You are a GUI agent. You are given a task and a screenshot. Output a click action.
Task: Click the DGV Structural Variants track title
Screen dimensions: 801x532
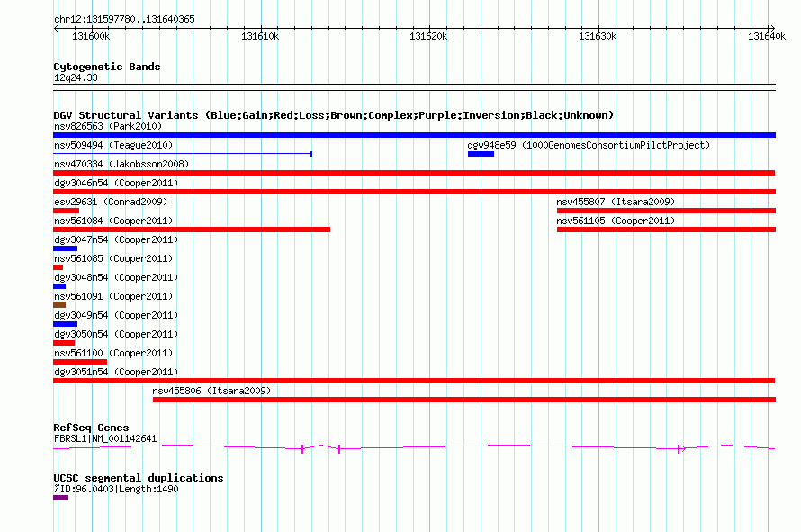click(x=334, y=115)
